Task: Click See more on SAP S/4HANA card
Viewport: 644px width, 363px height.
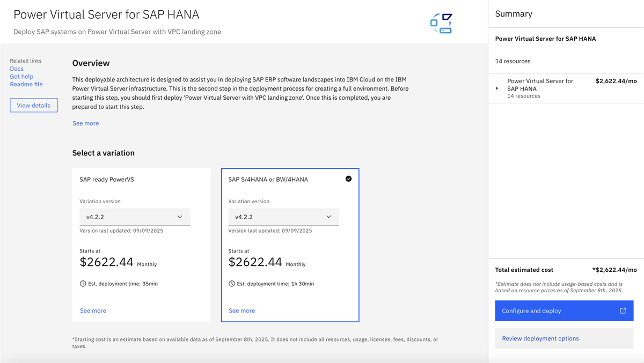Action: (241, 310)
